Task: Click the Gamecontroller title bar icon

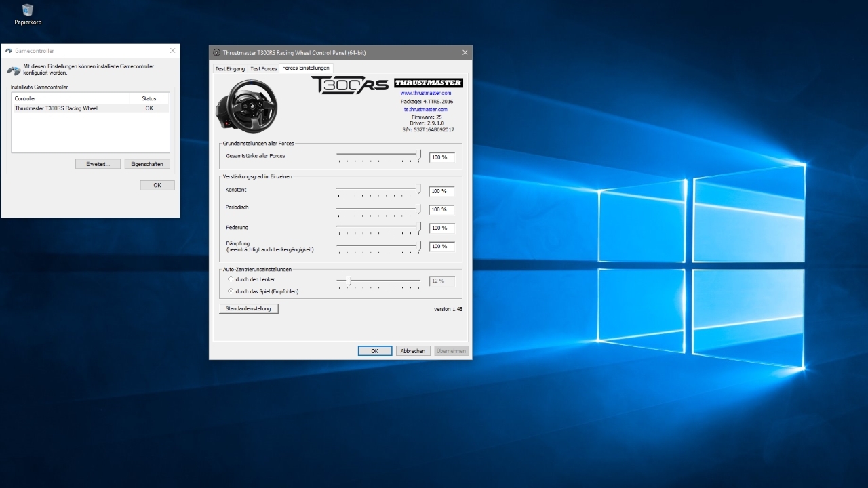Action: pyautogui.click(x=9, y=51)
